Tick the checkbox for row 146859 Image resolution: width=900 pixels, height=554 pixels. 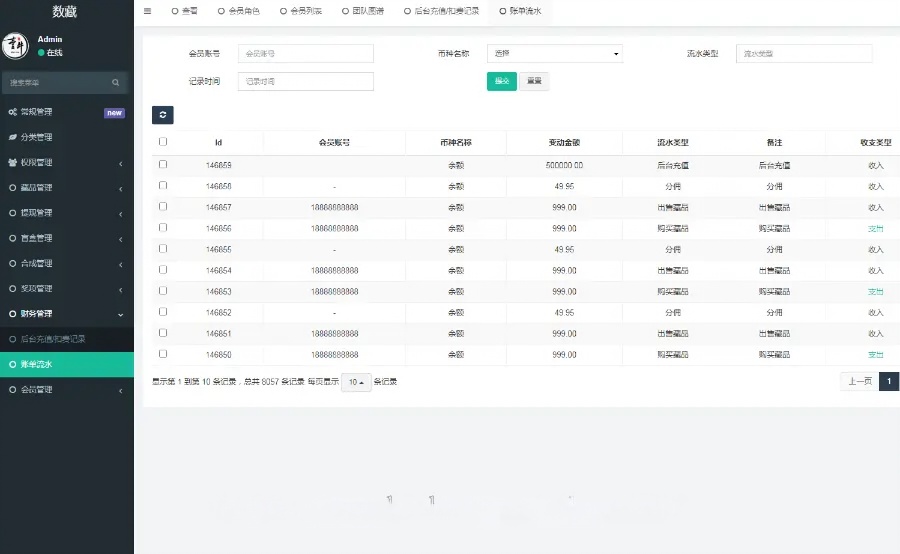click(x=163, y=164)
